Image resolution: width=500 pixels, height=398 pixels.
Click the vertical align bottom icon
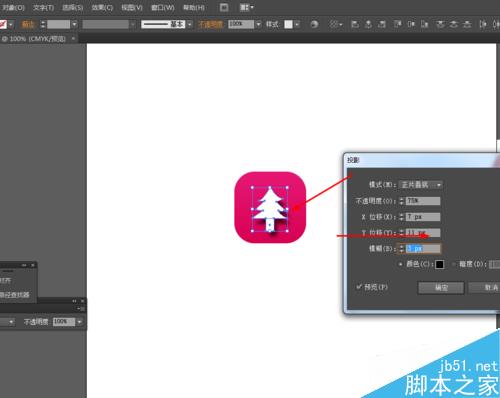tap(425, 24)
